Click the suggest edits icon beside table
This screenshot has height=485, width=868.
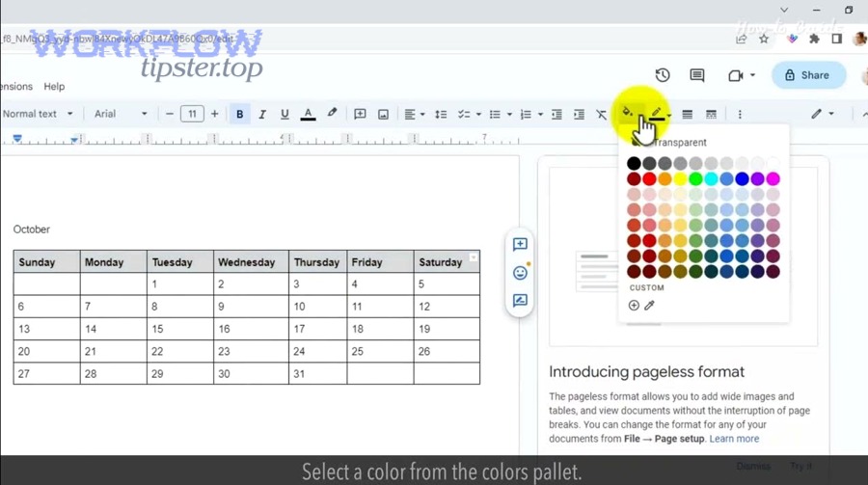pyautogui.click(x=520, y=301)
